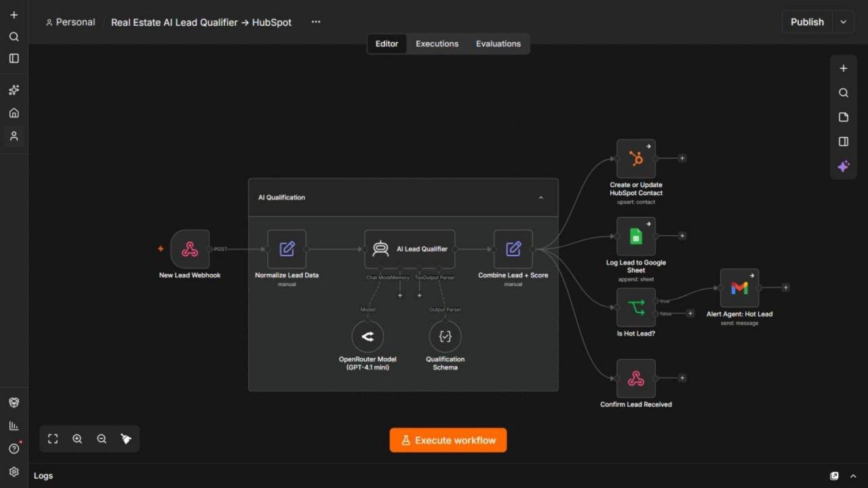Open the HubSpot contact node
Image resolution: width=868 pixels, height=488 pixels.
pos(636,159)
